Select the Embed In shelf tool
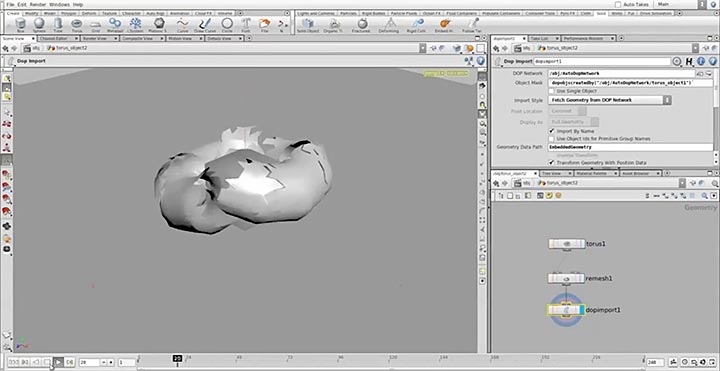 click(444, 25)
